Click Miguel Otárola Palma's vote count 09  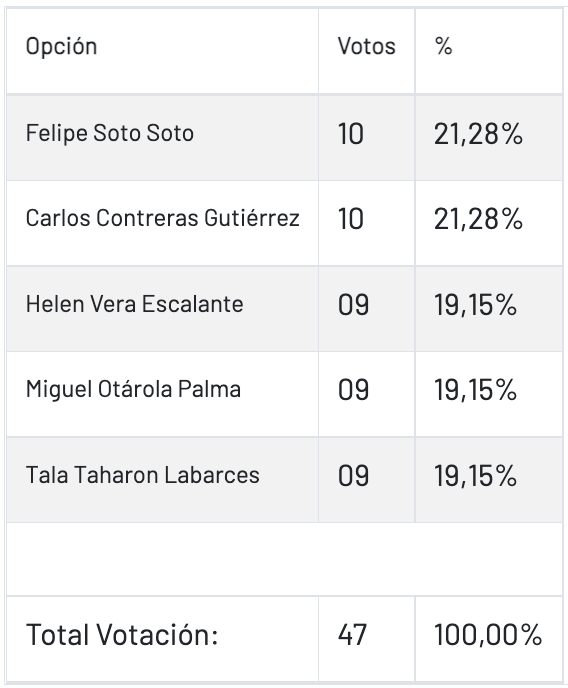[x=354, y=390]
